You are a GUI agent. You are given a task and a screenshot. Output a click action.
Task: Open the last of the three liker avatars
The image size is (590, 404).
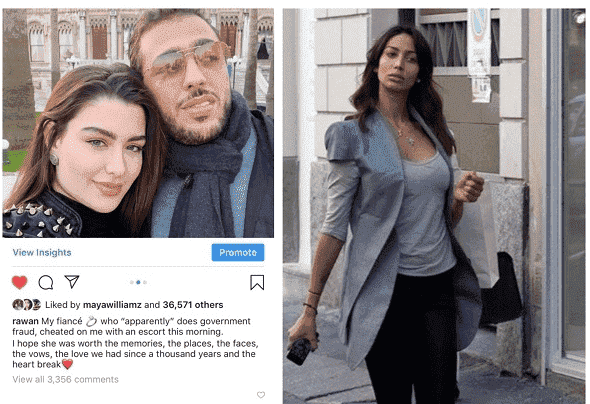(36, 304)
